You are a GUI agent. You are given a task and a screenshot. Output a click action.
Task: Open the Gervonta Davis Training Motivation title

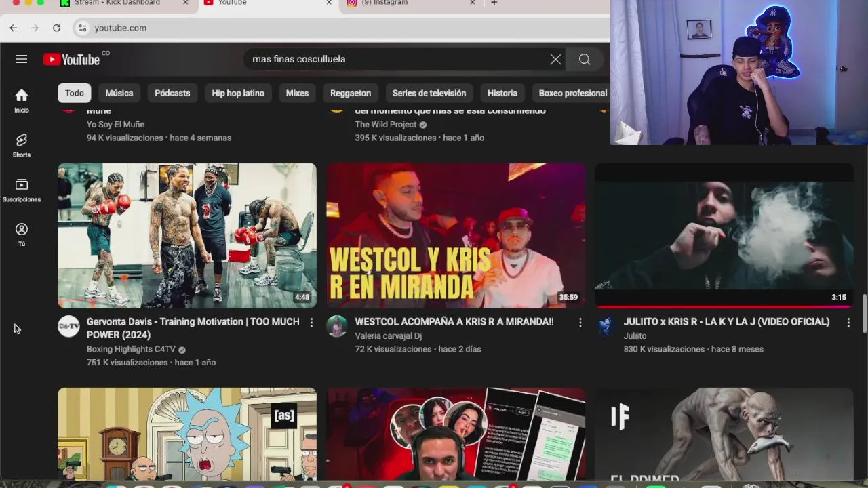(x=193, y=328)
